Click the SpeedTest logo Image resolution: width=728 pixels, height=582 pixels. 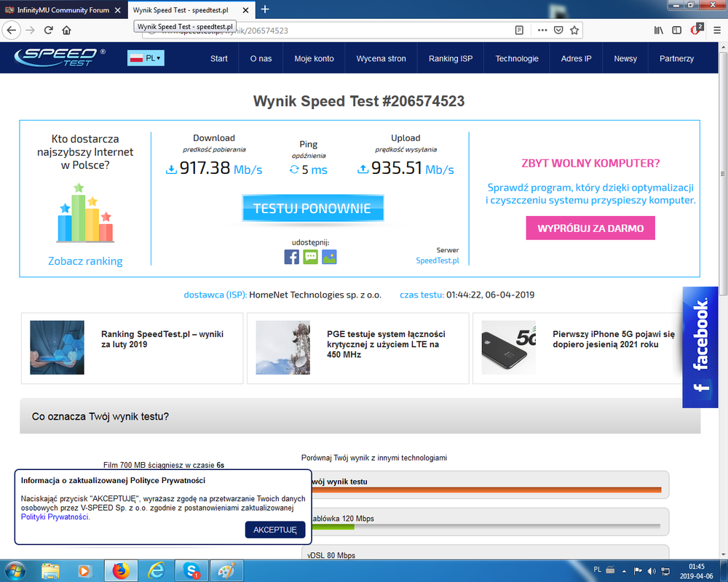coord(60,57)
